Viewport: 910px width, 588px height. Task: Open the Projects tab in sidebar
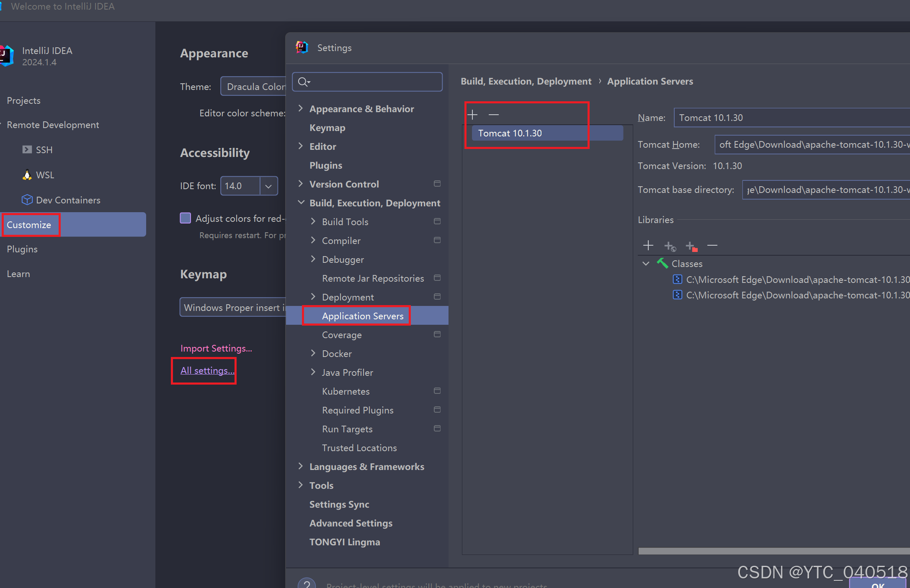(24, 100)
